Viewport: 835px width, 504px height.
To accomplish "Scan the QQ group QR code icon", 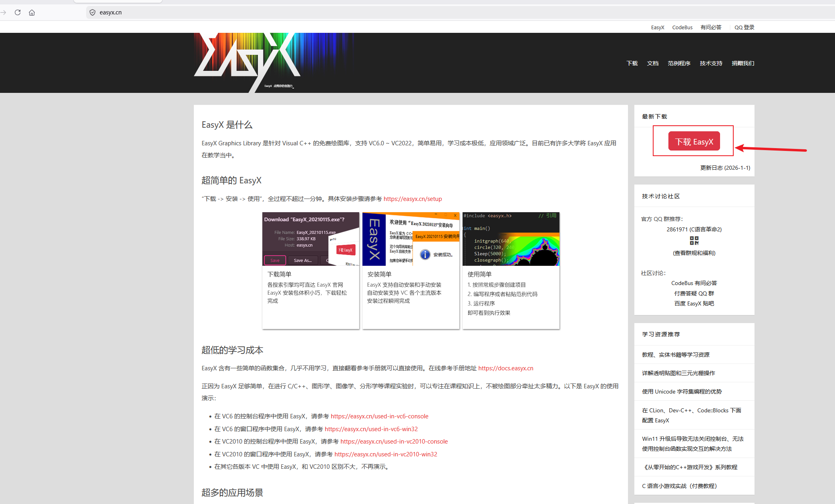I will (x=694, y=241).
